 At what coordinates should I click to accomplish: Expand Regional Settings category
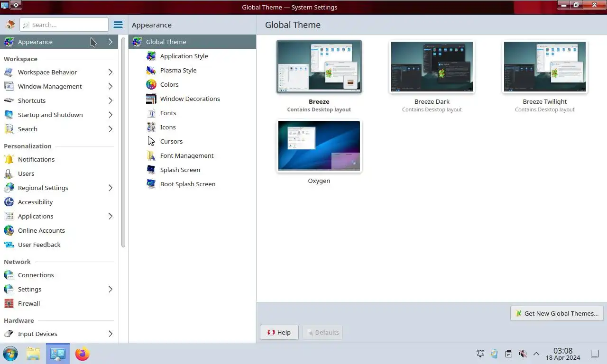110,188
